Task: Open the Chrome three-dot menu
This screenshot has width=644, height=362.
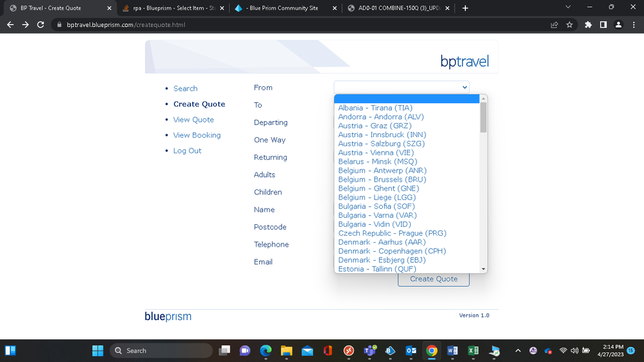Action: click(634, 24)
